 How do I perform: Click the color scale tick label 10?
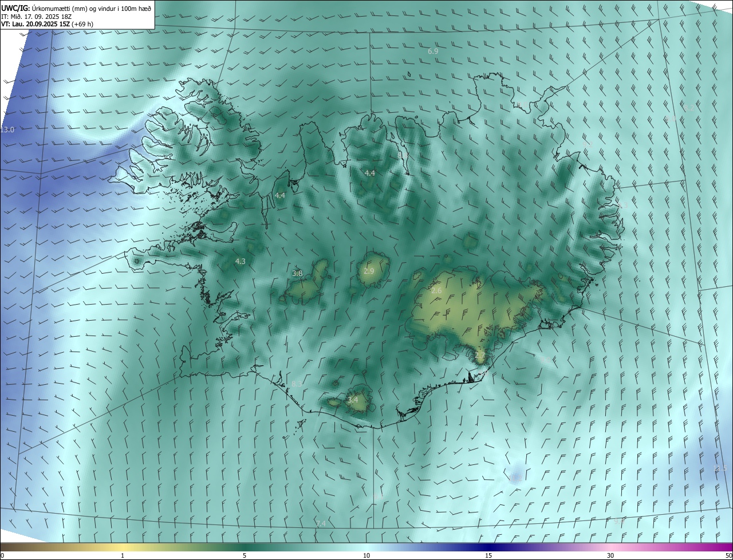click(x=366, y=555)
